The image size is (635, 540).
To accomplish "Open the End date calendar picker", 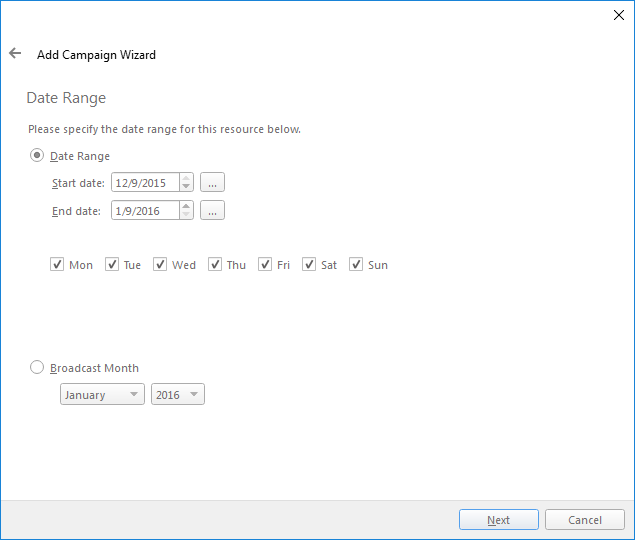I will [x=212, y=210].
